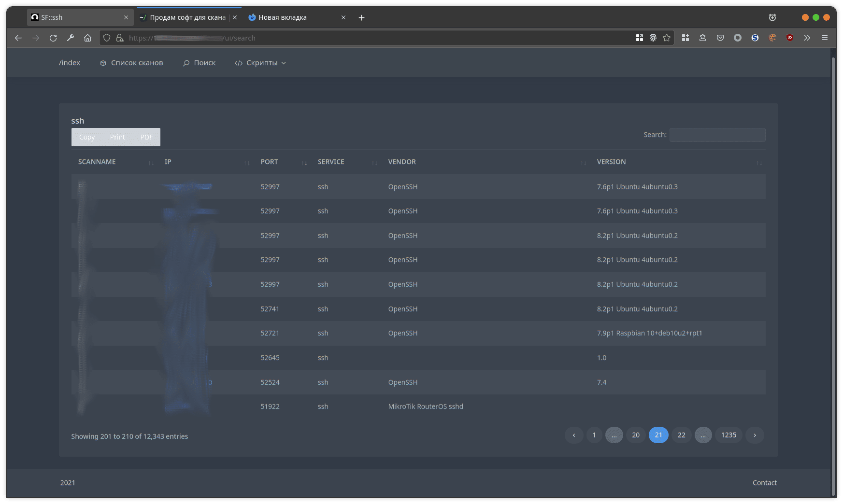Sort table by VERSION column
Viewport: 843px width, 504px height.
611,162
